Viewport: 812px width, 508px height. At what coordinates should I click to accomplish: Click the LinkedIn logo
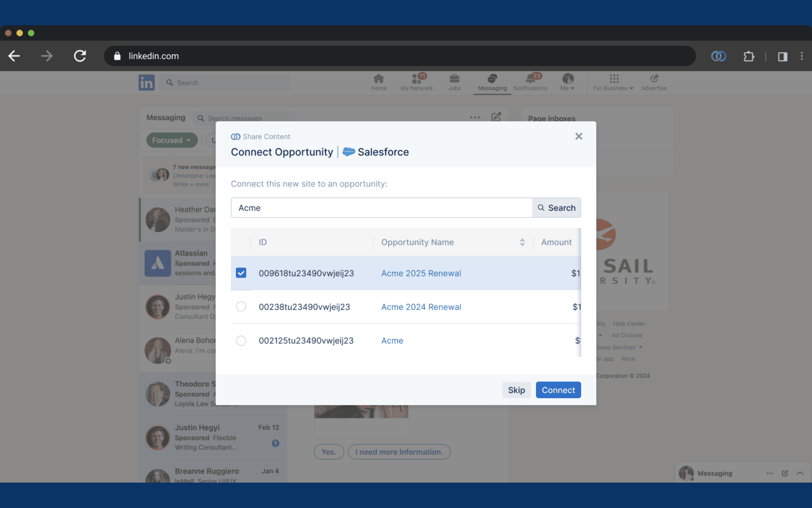[147, 83]
